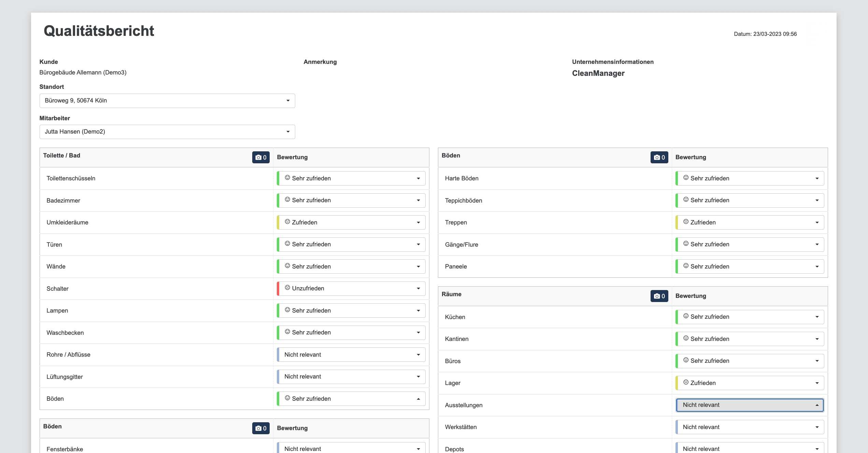
Task: Click dropdown arrow for Harte Böden rating
Action: pyautogui.click(x=817, y=178)
